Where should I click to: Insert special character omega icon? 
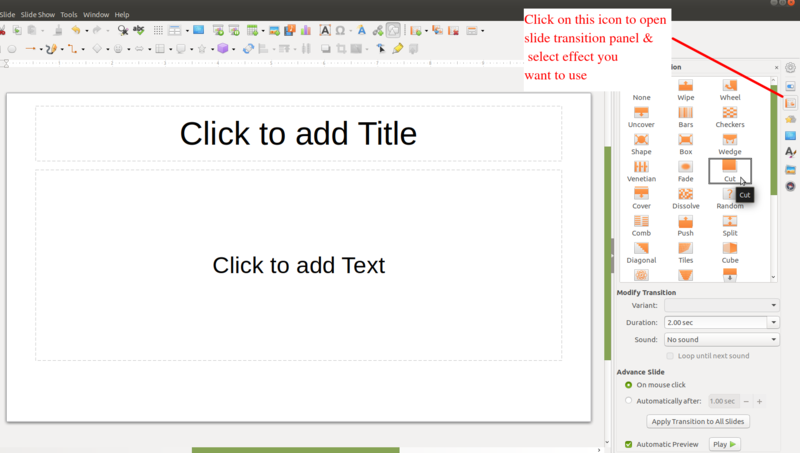[x=340, y=31]
